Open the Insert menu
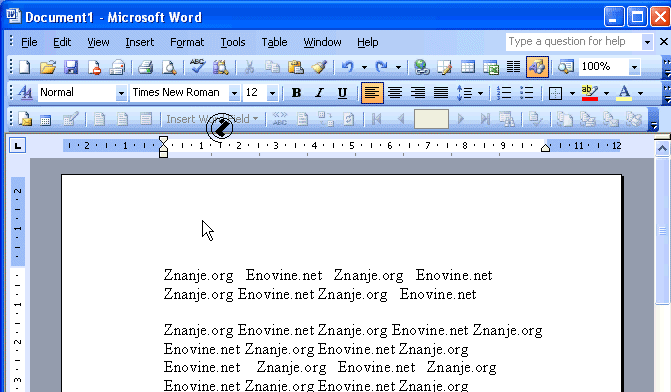The image size is (671, 392). (x=140, y=42)
